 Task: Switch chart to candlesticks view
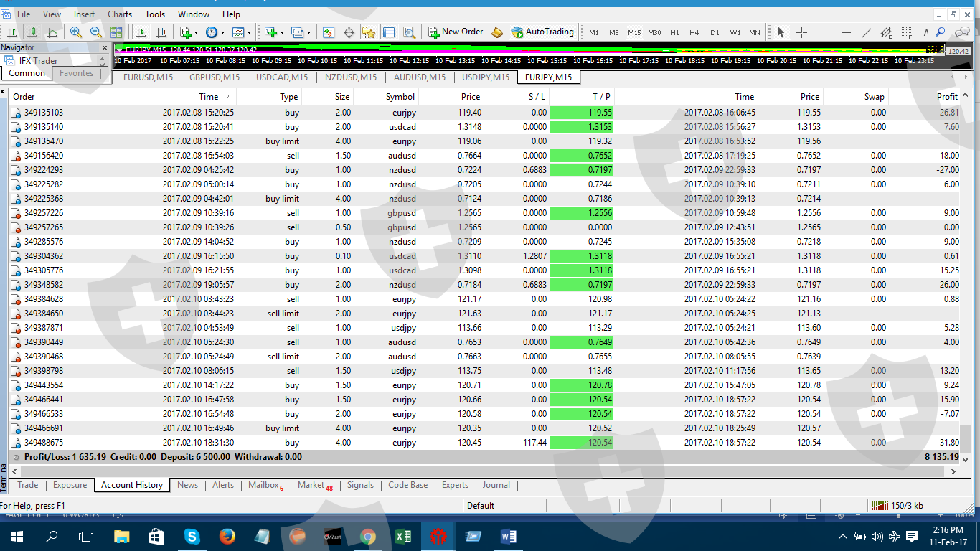coord(32,32)
